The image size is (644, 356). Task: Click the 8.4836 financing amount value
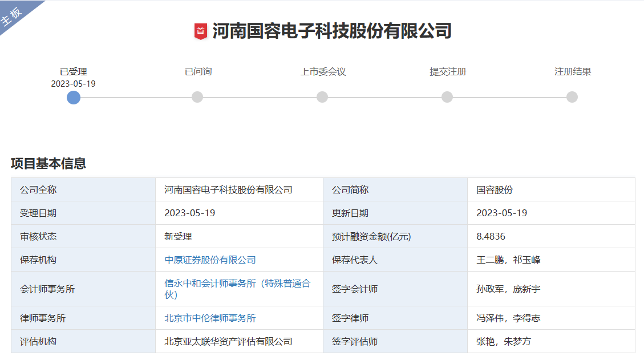[491, 237]
